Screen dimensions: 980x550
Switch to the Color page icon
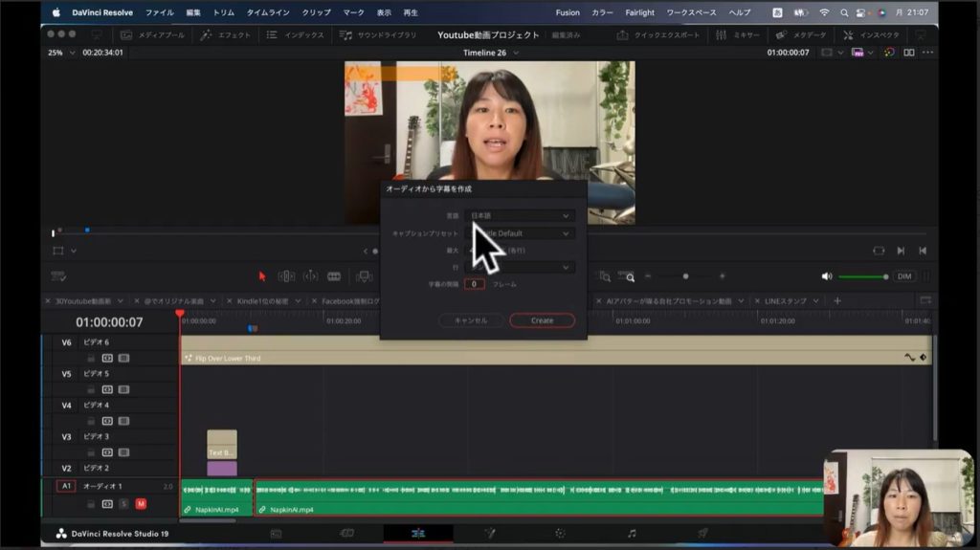(560, 533)
